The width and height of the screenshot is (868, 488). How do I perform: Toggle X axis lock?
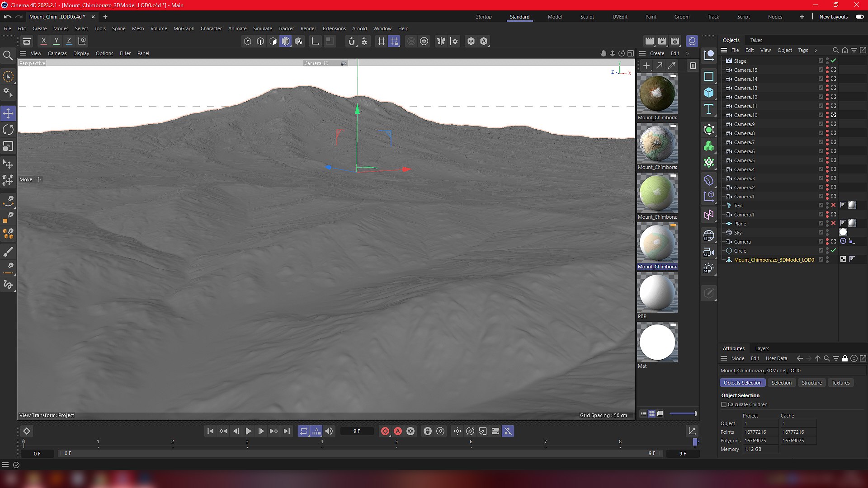click(44, 41)
